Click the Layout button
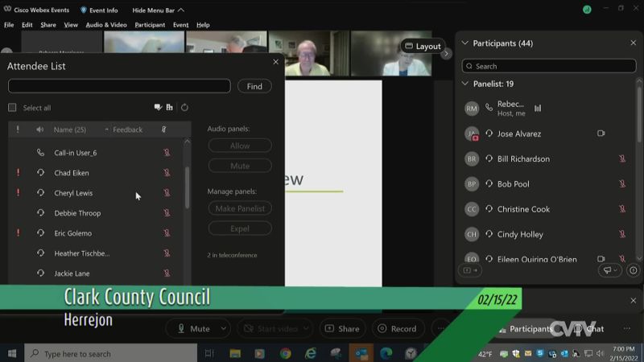 (423, 47)
